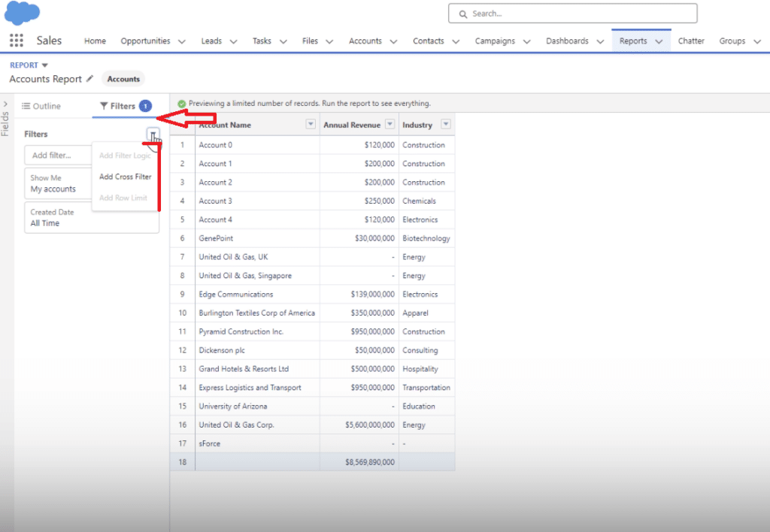
Task: Click the $8,569,890,000 total cell
Action: tap(359, 462)
